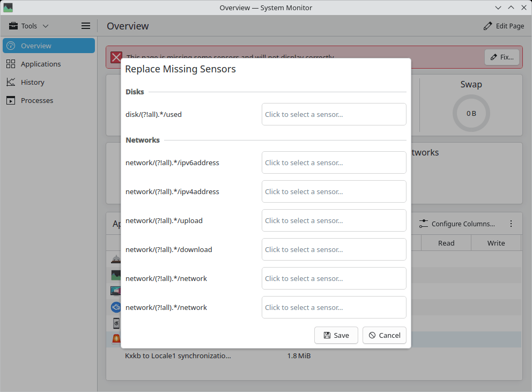Screen dimensions: 532x392
Task: Go to the History page
Action: pyautogui.click(x=32, y=82)
